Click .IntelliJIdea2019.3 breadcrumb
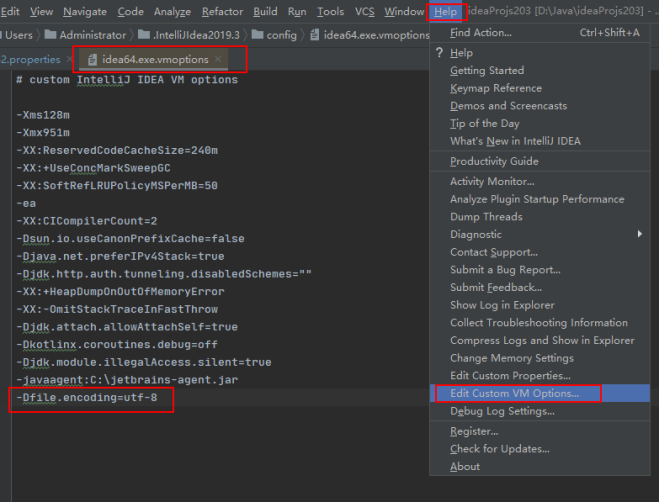Viewport: 659px width, 502px height. [188, 35]
